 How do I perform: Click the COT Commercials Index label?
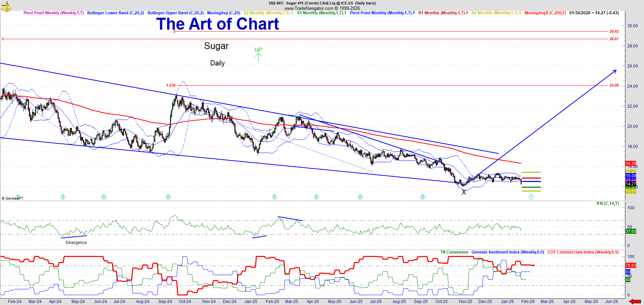click(x=583, y=252)
